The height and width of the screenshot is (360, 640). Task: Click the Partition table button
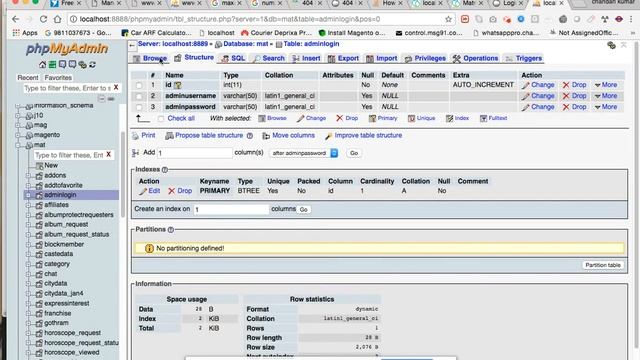pyautogui.click(x=603, y=265)
